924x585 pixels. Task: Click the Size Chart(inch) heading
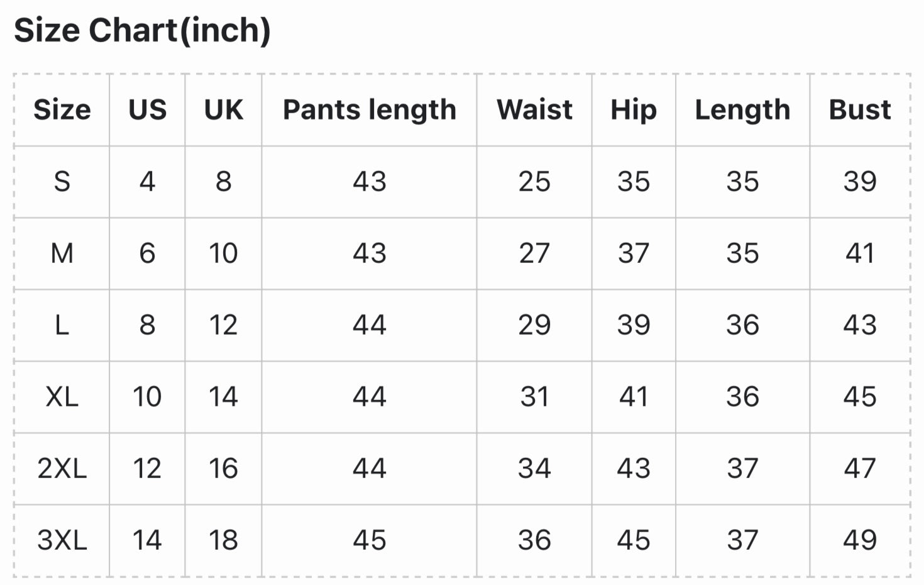[x=142, y=30]
